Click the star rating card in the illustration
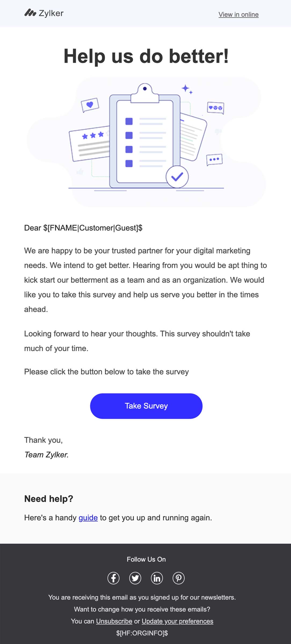This screenshot has height=644, width=291. click(x=90, y=144)
